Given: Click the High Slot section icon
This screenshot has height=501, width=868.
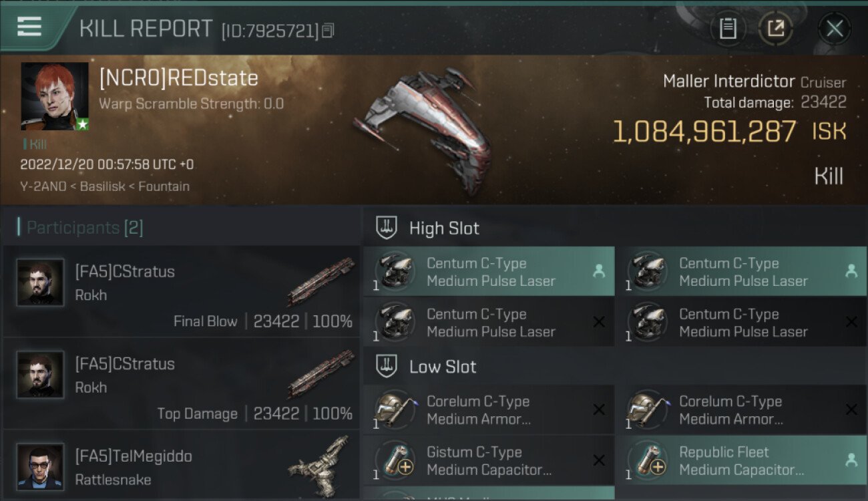Looking at the screenshot, I should tap(387, 228).
